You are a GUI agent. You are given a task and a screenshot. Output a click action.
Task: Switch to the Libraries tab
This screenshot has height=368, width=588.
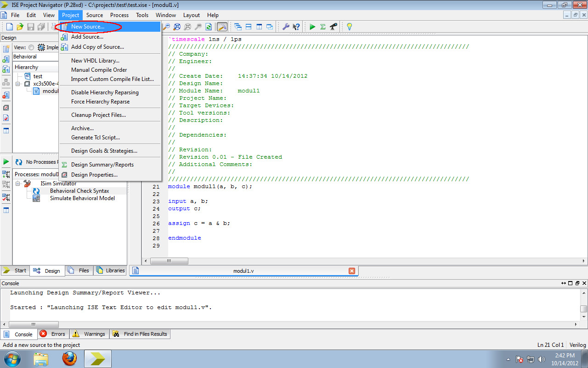click(x=110, y=270)
